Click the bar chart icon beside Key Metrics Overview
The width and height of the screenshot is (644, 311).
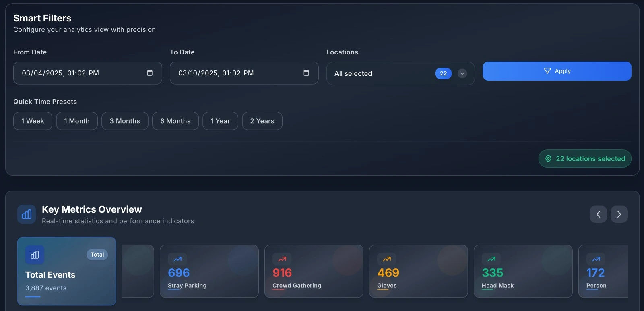pos(27,214)
